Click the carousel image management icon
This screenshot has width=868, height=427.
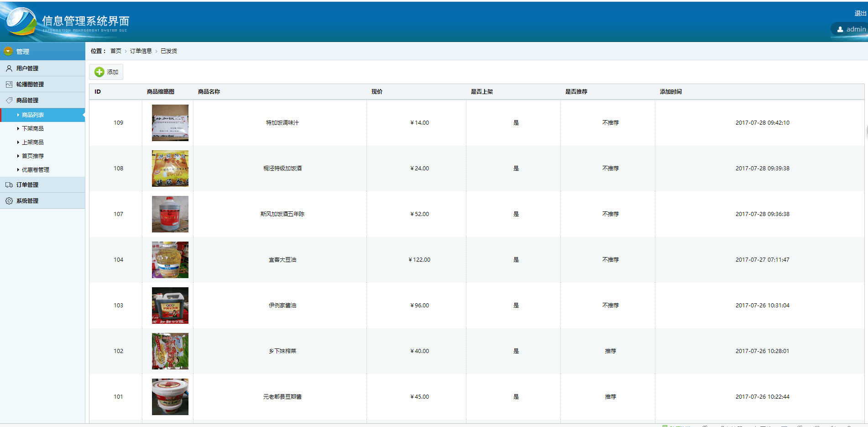9,84
